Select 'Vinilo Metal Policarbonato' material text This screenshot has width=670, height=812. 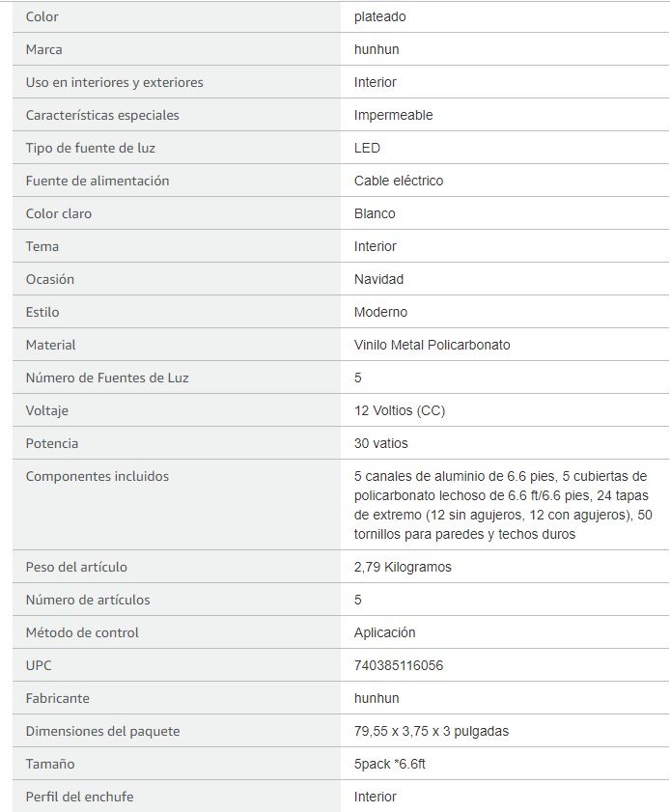432,345
